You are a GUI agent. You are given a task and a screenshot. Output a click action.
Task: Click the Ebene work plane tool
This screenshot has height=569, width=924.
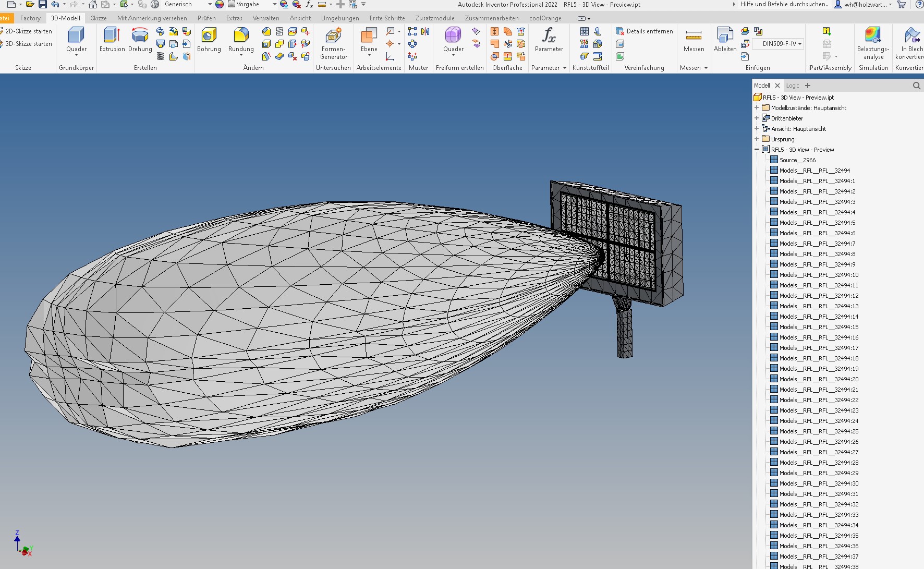click(x=369, y=41)
